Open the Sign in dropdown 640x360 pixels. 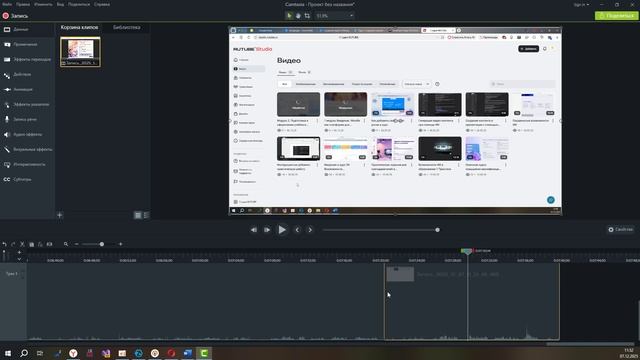(581, 4)
